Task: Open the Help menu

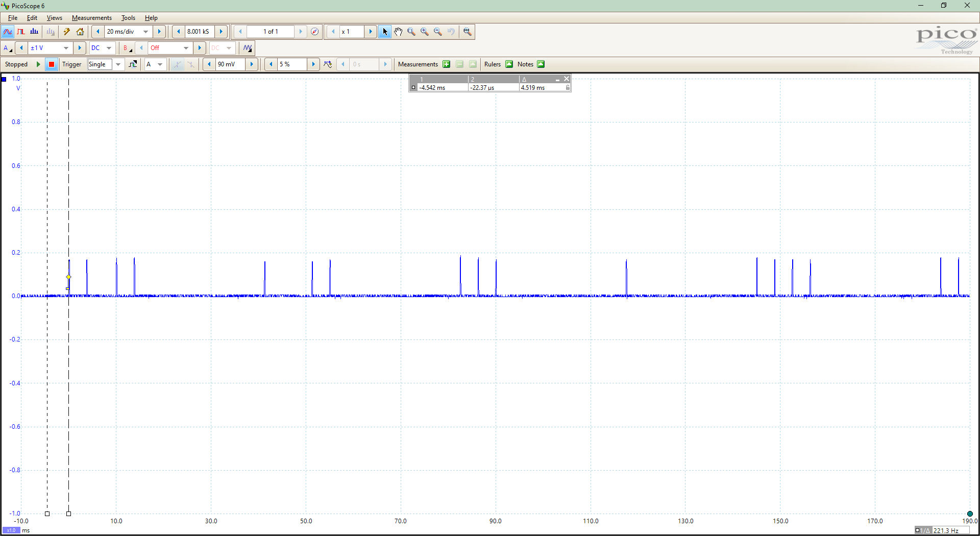Action: click(x=151, y=18)
